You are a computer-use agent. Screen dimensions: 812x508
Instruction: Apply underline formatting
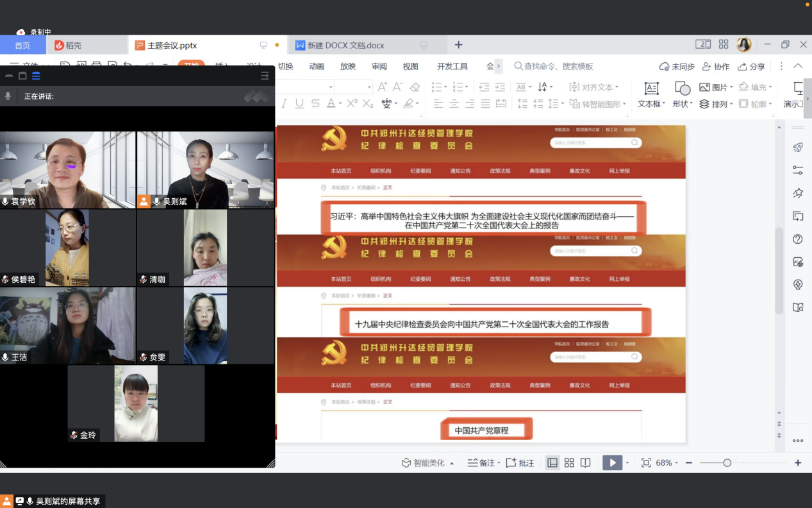coord(299,103)
